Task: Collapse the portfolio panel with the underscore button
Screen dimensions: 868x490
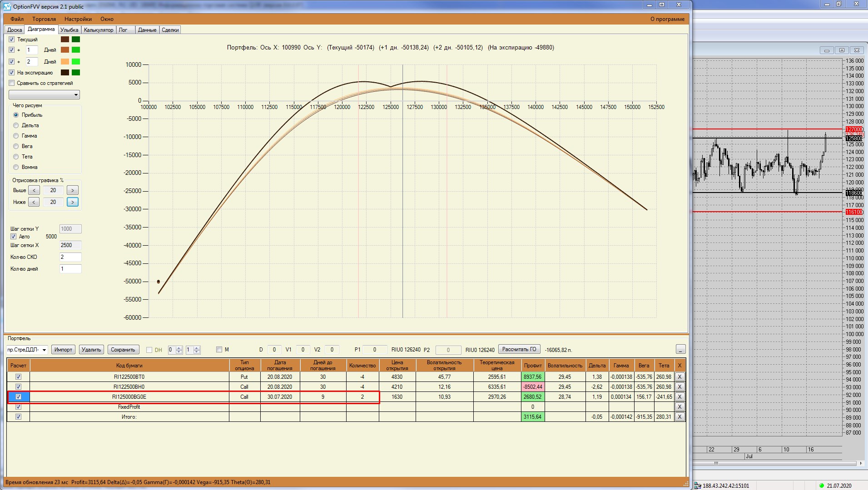Action: coord(680,349)
